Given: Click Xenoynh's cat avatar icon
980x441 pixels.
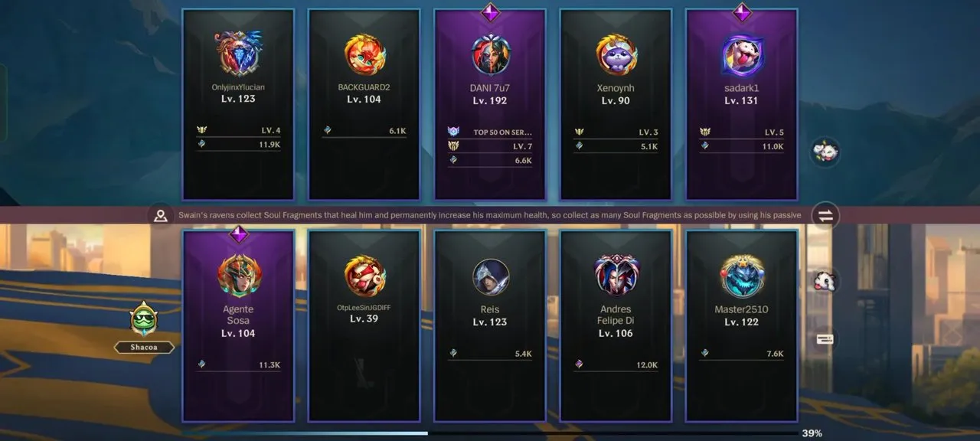Looking at the screenshot, I should click(x=616, y=55).
